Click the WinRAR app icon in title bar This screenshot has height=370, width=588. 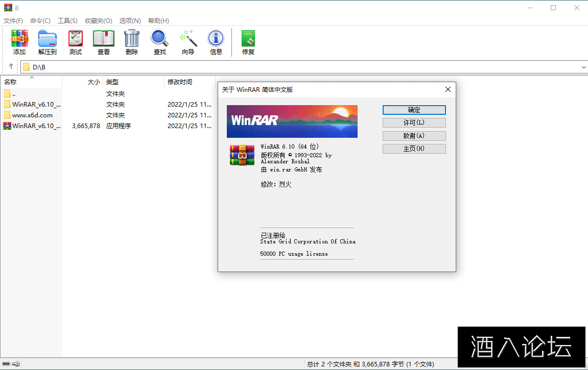[x=8, y=8]
